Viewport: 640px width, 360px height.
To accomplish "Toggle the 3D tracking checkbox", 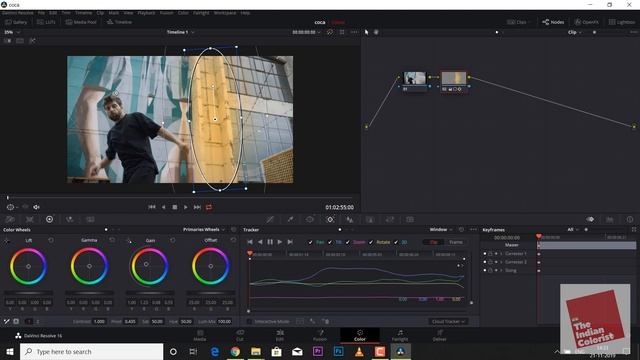I will 396,242.
